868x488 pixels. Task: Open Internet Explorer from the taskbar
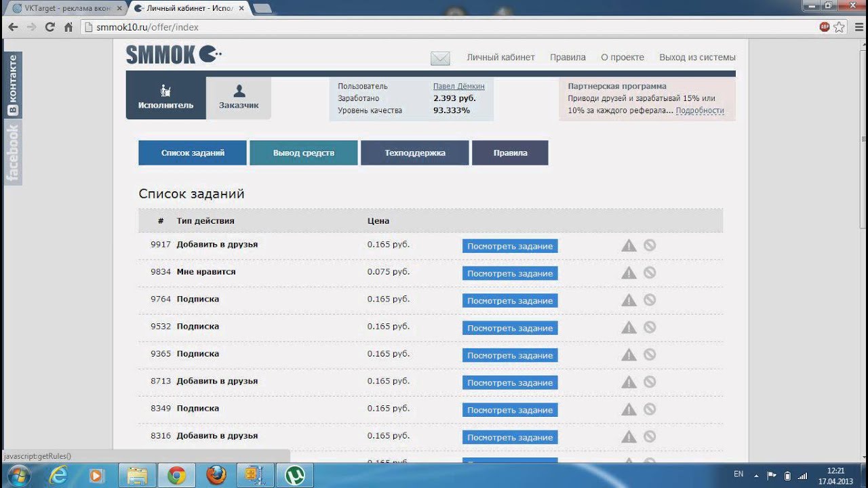coord(59,475)
